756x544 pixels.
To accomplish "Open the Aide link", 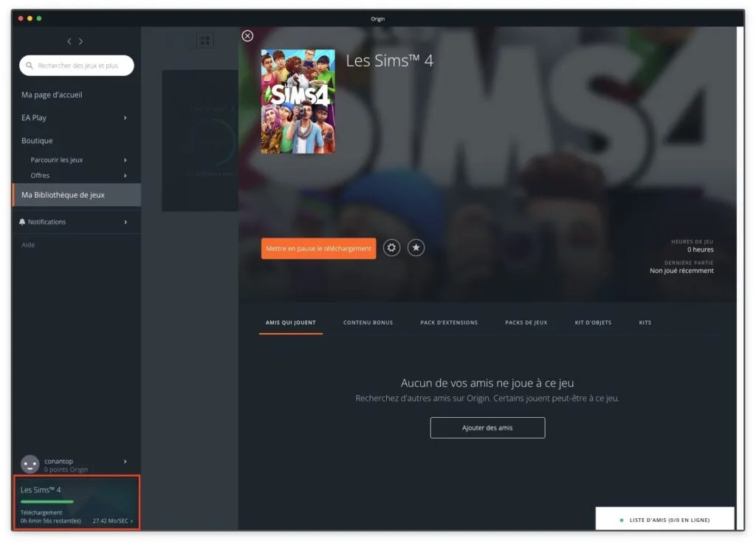I will pyautogui.click(x=28, y=245).
